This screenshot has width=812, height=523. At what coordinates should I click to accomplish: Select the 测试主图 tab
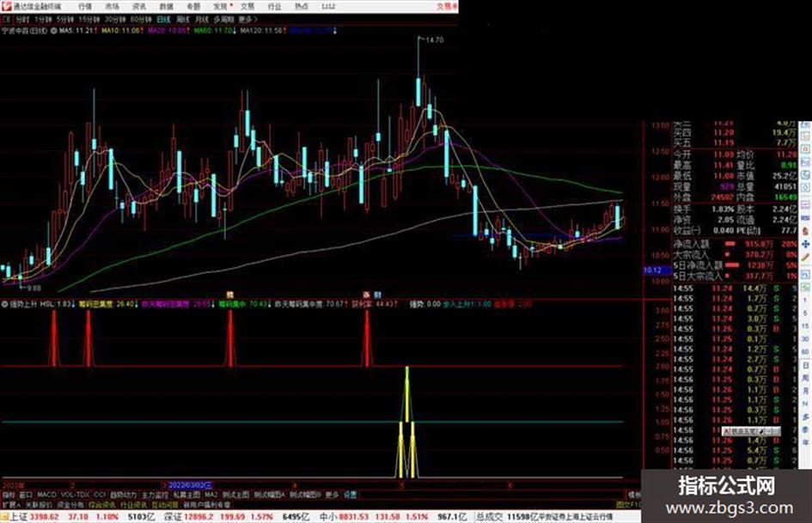pos(235,495)
